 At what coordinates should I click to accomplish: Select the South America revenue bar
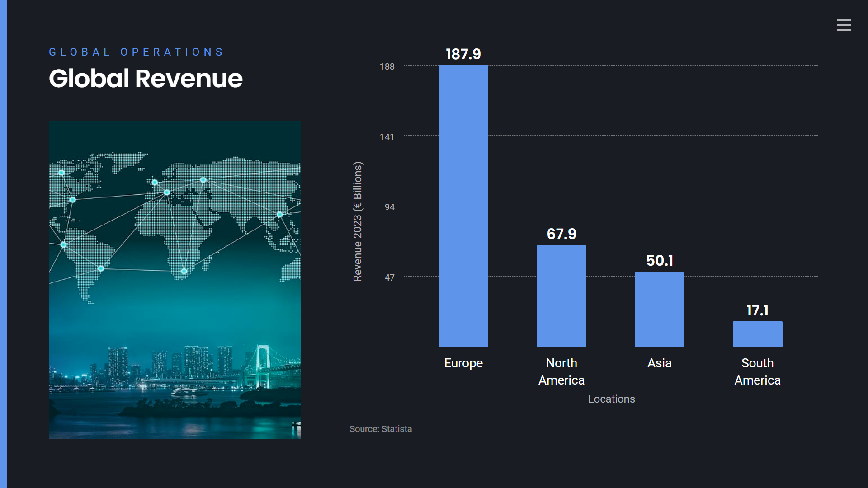click(x=757, y=334)
